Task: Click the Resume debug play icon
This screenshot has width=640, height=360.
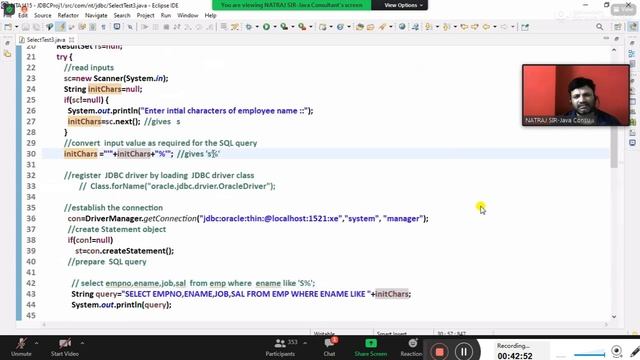Action: click(144, 27)
